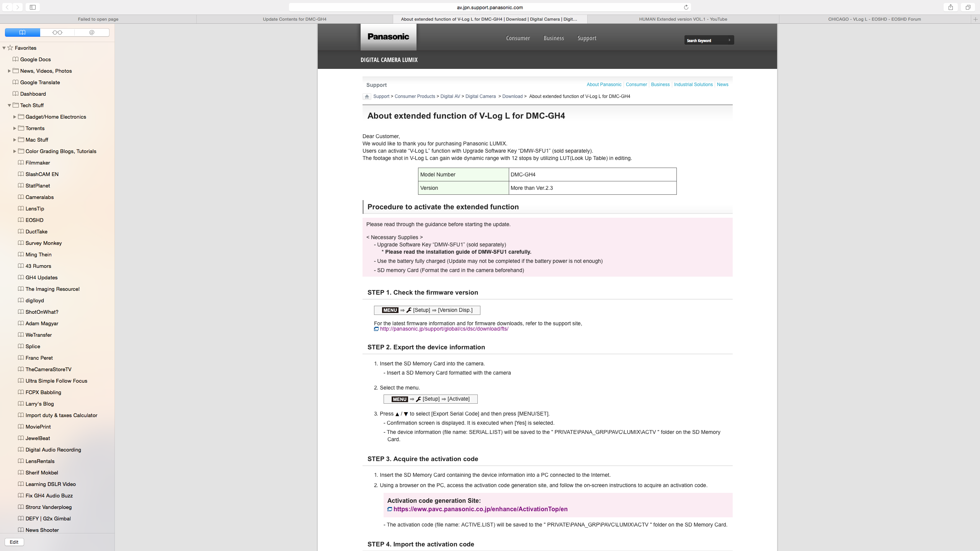The image size is (980, 551).
Task: Open the Digital Camera breadcrumb link
Action: point(480,96)
